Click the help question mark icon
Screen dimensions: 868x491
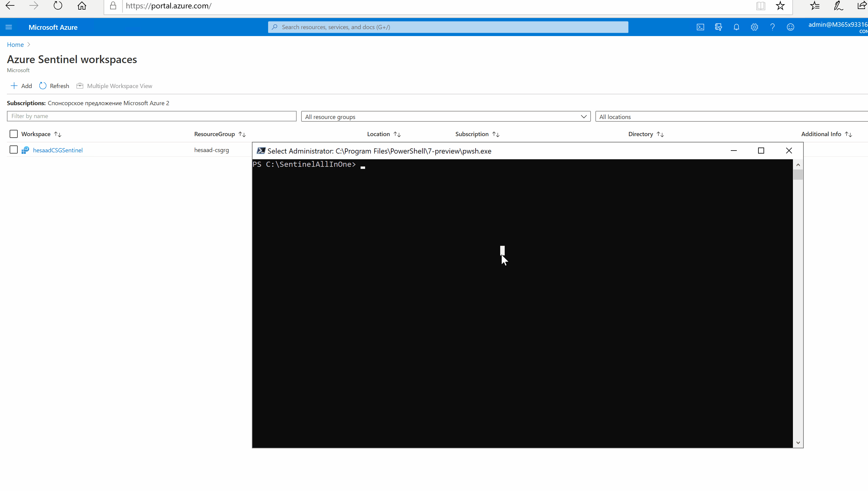coord(773,27)
